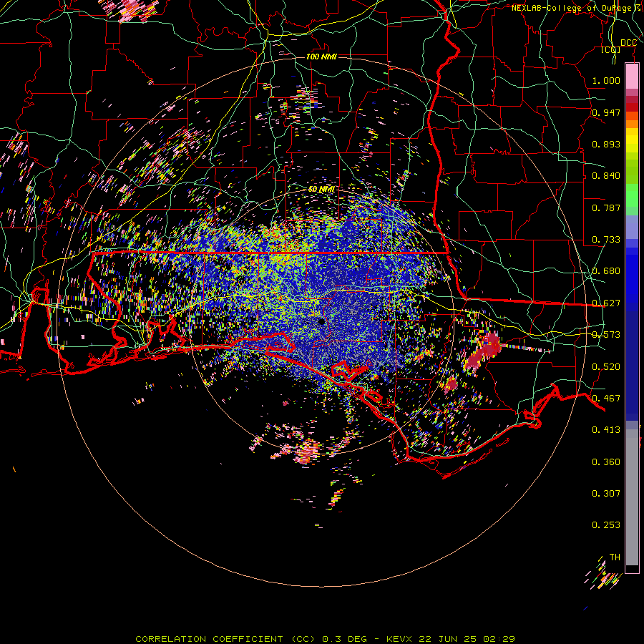Image resolution: width=644 pixels, height=644 pixels.
Task: Select the 0.360 scale value
Action: 606,462
